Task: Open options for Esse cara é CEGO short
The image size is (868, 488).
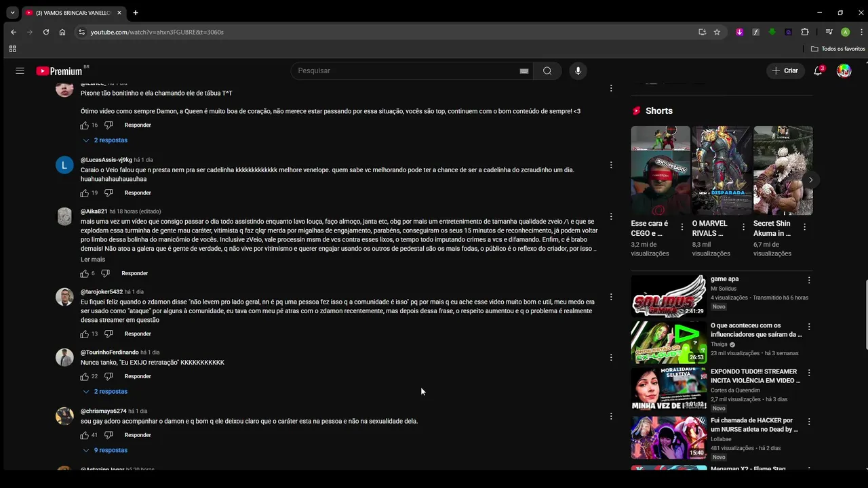Action: pos(682,227)
